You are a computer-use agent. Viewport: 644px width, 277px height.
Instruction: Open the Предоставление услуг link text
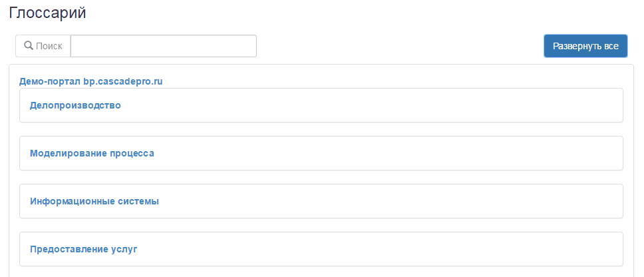tap(83, 250)
